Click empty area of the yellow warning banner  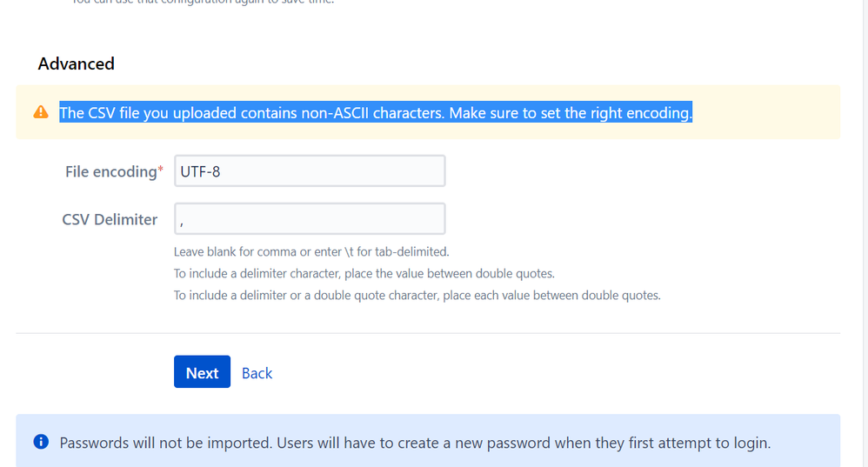click(x=767, y=112)
